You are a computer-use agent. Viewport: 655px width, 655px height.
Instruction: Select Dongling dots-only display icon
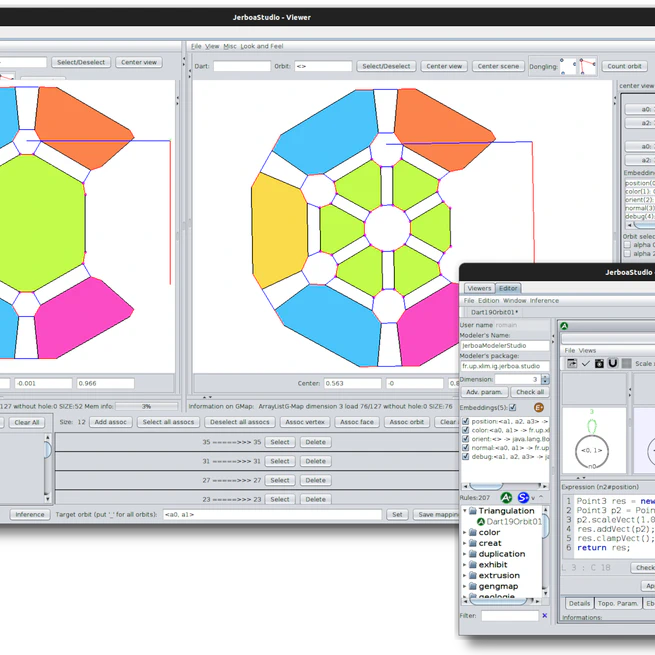tap(568, 66)
